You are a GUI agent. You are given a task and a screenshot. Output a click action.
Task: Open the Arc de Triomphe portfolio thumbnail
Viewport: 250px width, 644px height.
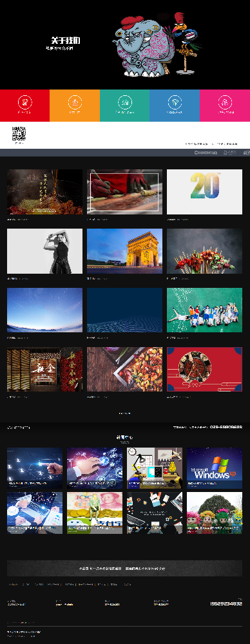[124, 251]
